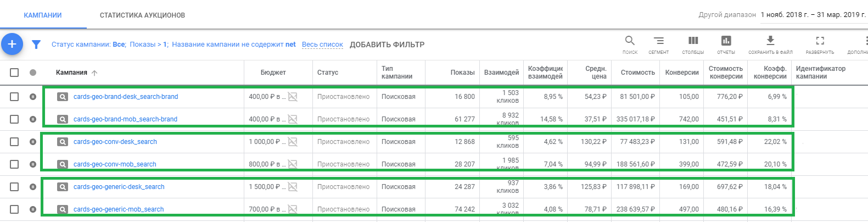
Task: Open the Отчеты reports icon
Action: [x=726, y=41]
